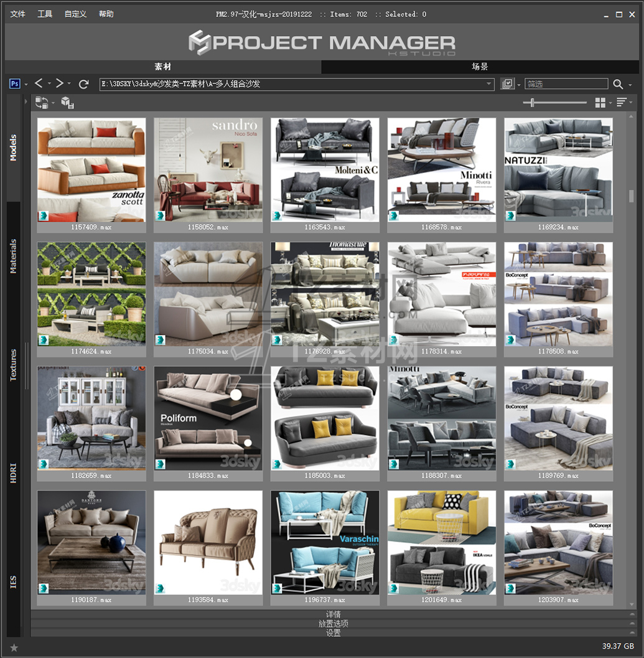
Task: Select the 1184833.max Poliform thumbnail
Action: [x=208, y=418]
